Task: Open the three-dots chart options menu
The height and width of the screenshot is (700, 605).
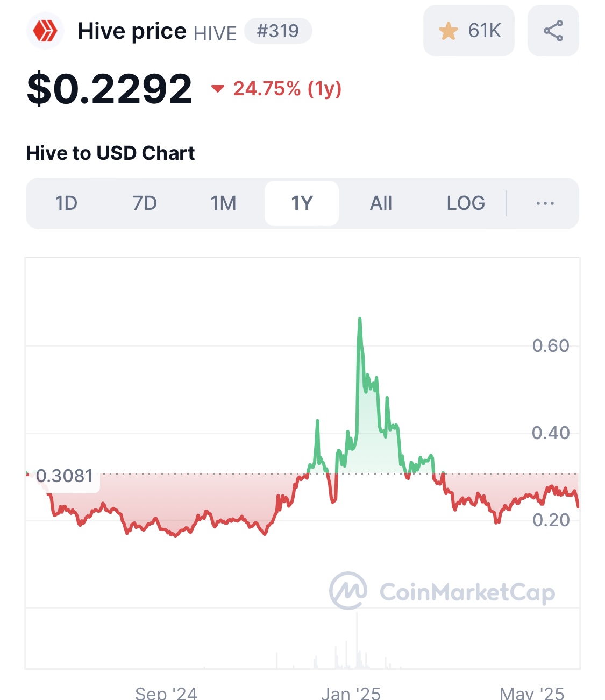Action: (545, 203)
